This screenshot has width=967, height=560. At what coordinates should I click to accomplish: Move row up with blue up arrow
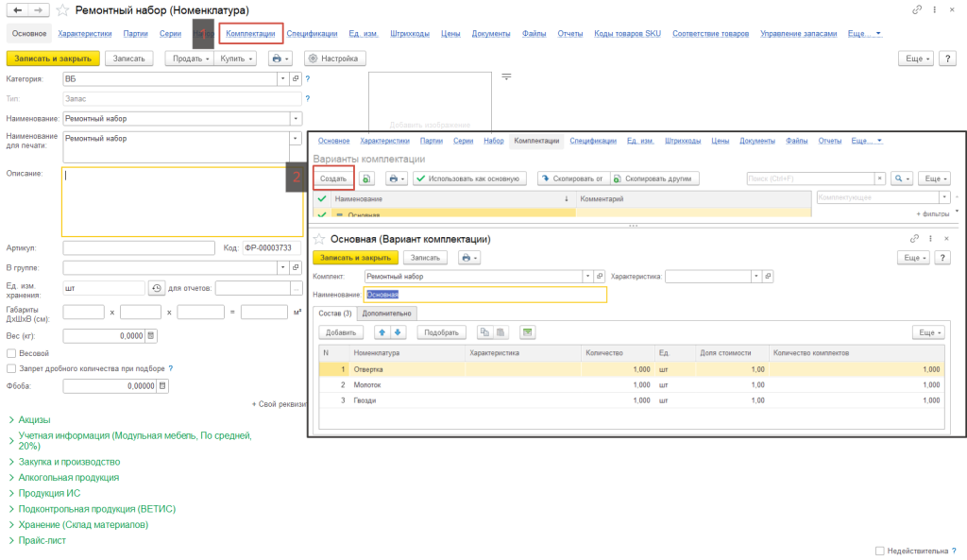tap(382, 332)
